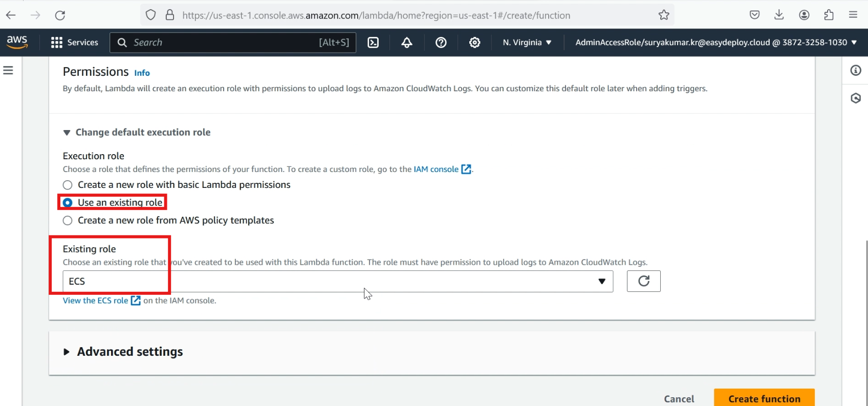Open the left side navigation hamburger menu
The width and height of the screenshot is (868, 406).
tap(8, 70)
